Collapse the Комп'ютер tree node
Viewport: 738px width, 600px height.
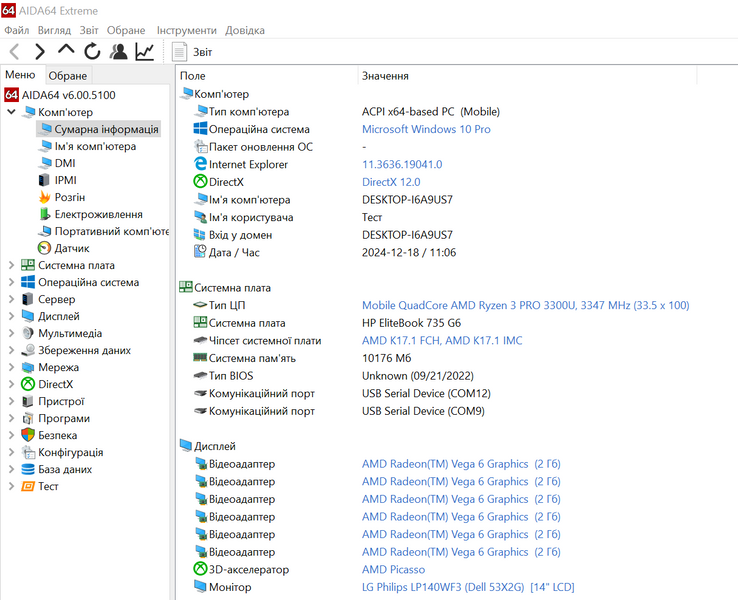[11, 112]
